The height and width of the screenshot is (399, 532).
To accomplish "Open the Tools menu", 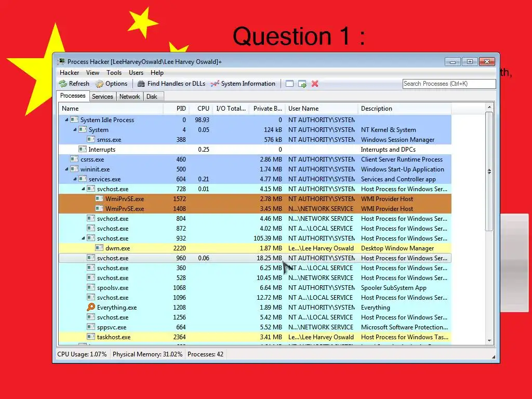I will click(114, 73).
